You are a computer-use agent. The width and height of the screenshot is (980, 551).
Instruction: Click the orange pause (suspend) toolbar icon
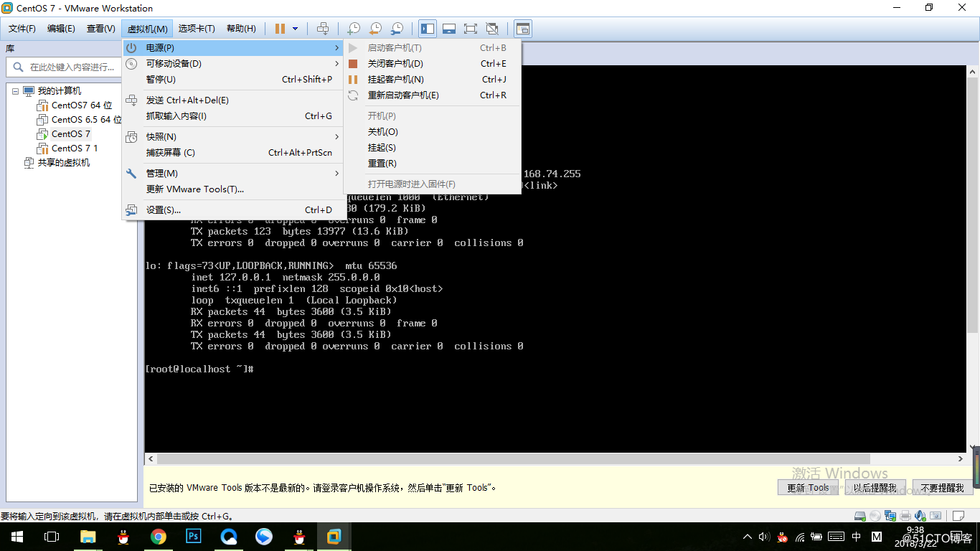point(280,29)
